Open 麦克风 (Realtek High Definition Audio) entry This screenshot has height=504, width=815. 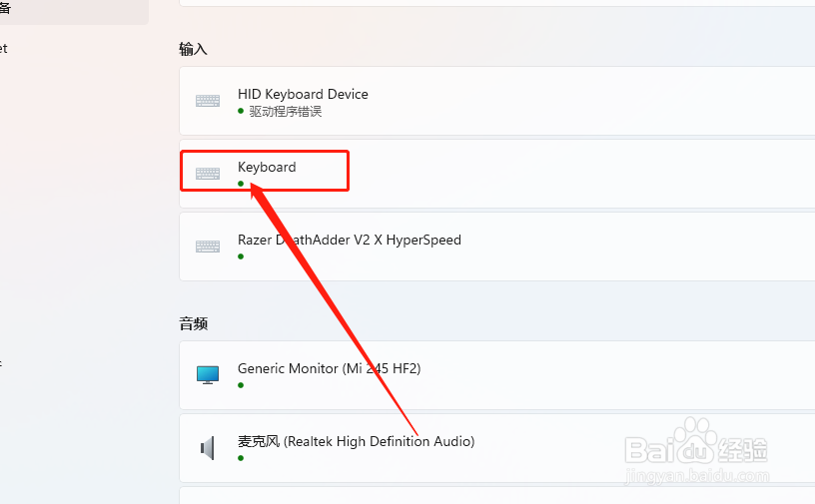click(497, 448)
